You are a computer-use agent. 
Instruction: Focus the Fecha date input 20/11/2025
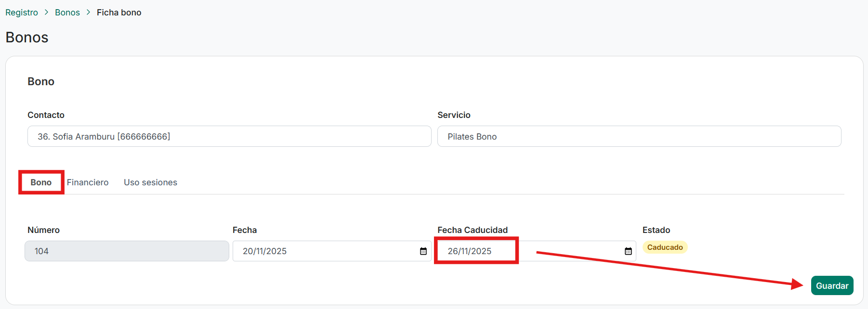tap(323, 251)
